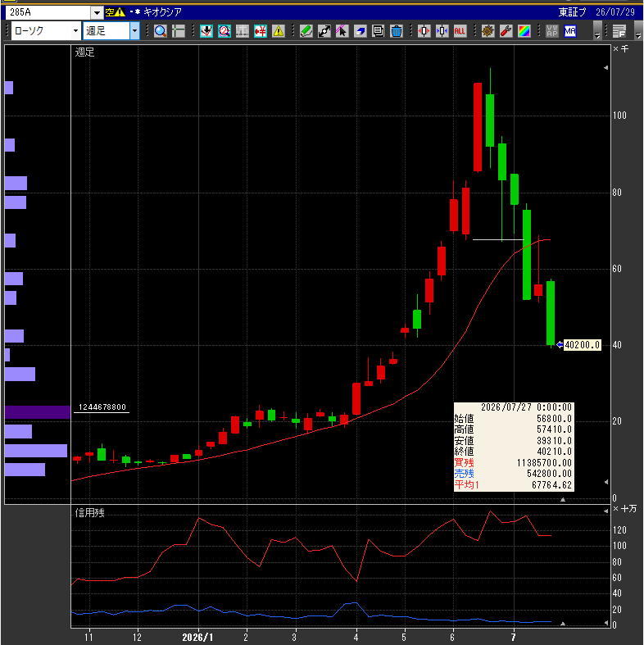Click the candle with red outward arrows icon
644x645 pixels.
coord(424,31)
